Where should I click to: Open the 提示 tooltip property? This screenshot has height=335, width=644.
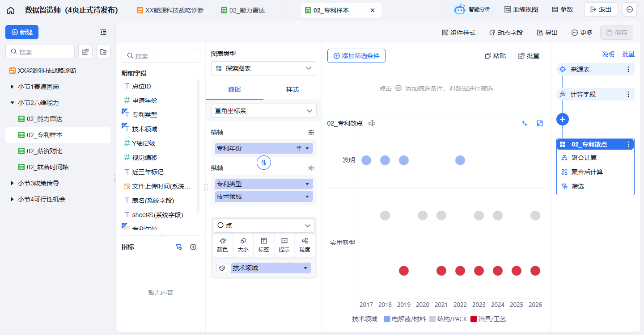pyautogui.click(x=284, y=246)
